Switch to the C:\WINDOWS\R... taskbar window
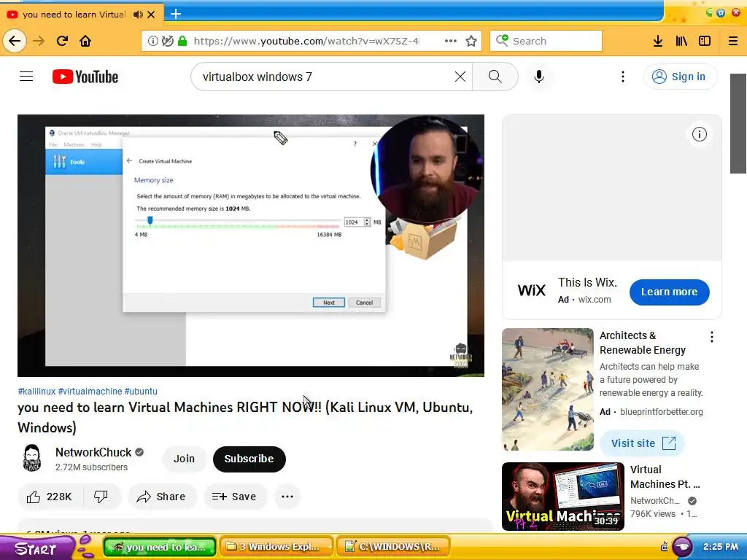 click(393, 547)
